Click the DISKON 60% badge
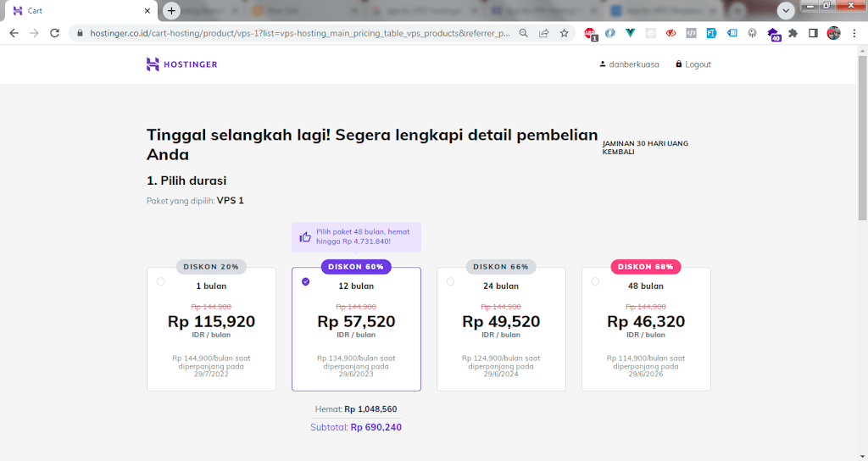Image resolution: width=868 pixels, height=461 pixels. (x=356, y=267)
